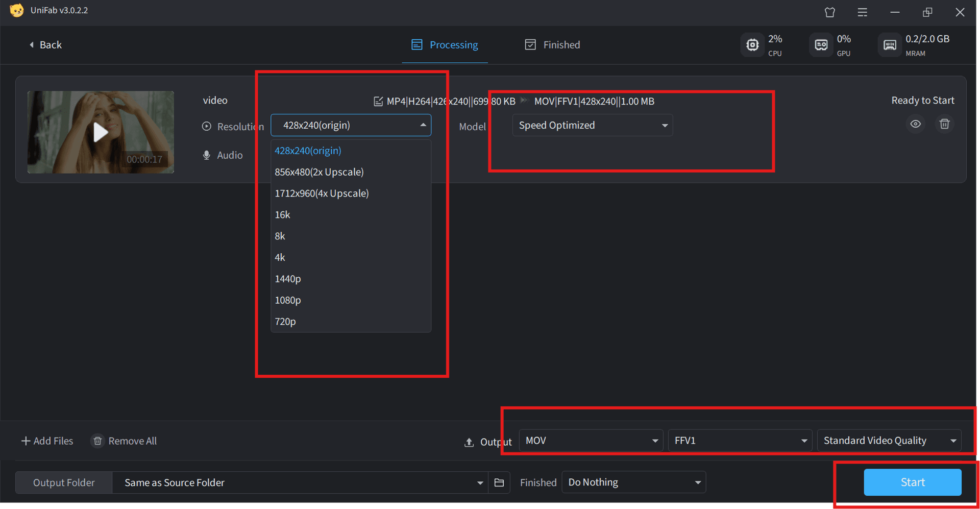Click the edit icon beside MP4 info

pos(378,101)
